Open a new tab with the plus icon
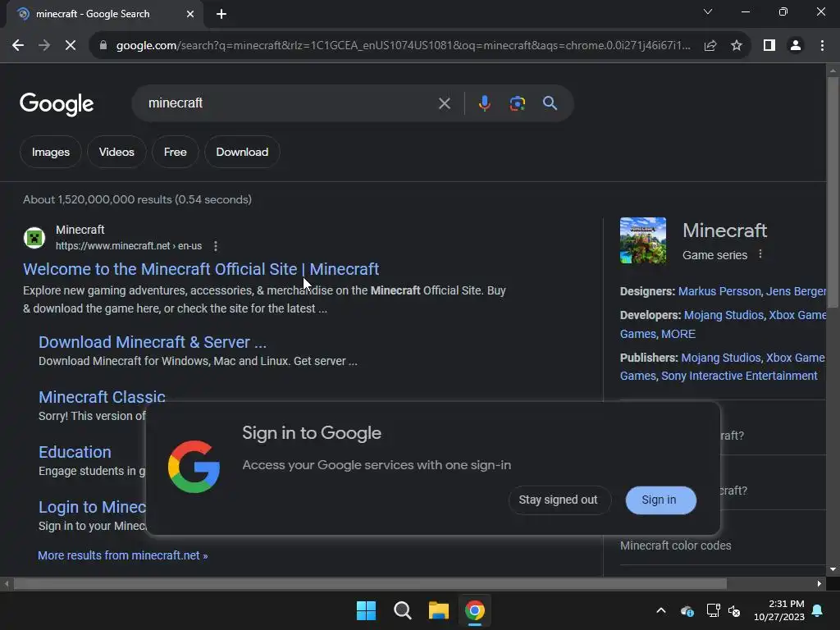 point(221,14)
